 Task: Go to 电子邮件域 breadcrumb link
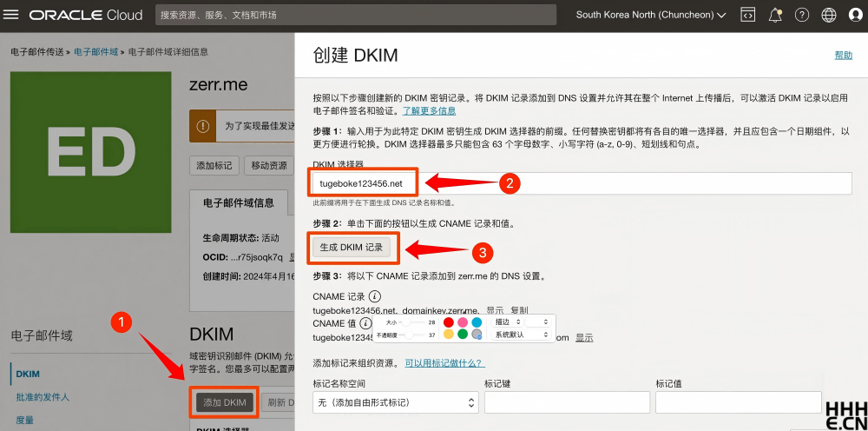[x=95, y=52]
